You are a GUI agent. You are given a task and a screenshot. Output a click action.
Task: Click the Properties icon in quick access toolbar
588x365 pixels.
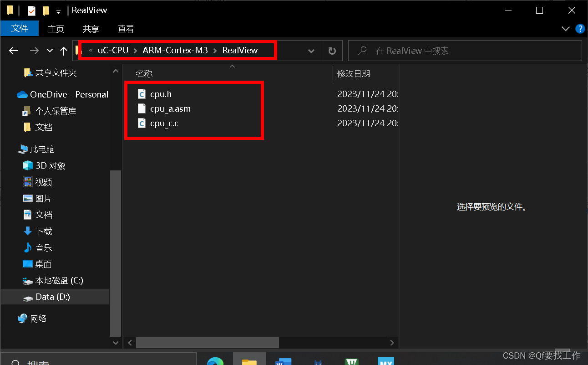(31, 10)
